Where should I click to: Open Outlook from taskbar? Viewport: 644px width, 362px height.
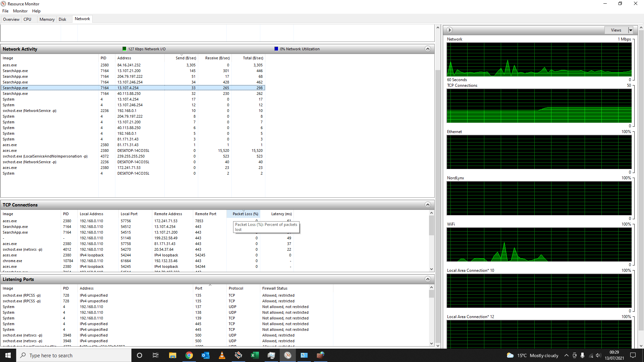[205, 355]
